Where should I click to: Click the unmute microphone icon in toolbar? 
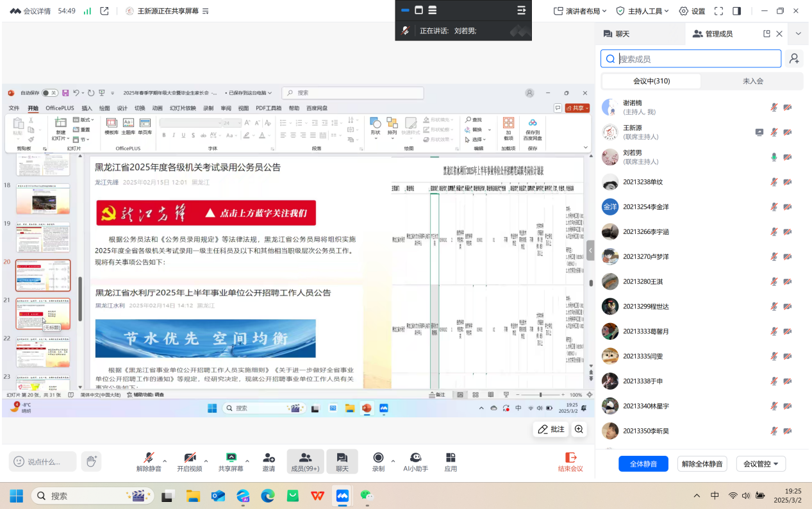149,458
